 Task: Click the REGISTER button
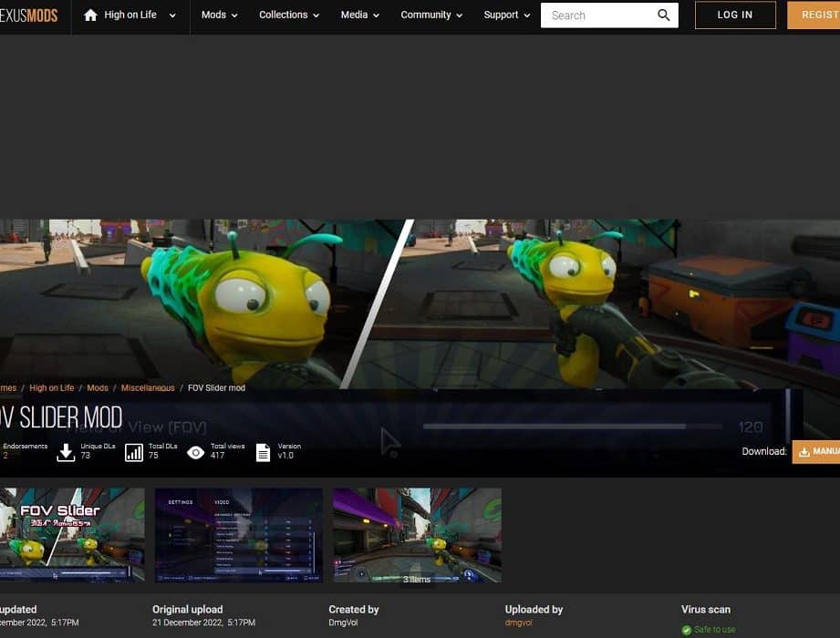point(814,15)
